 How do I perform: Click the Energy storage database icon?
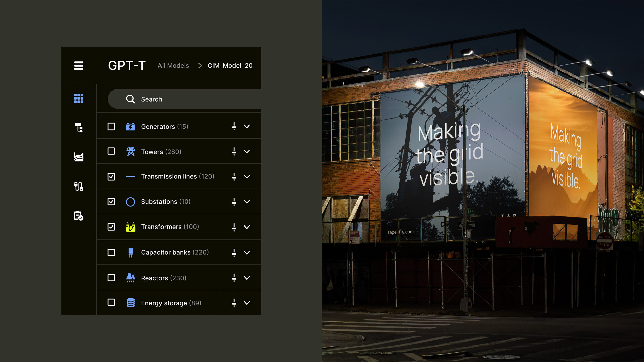pyautogui.click(x=130, y=303)
